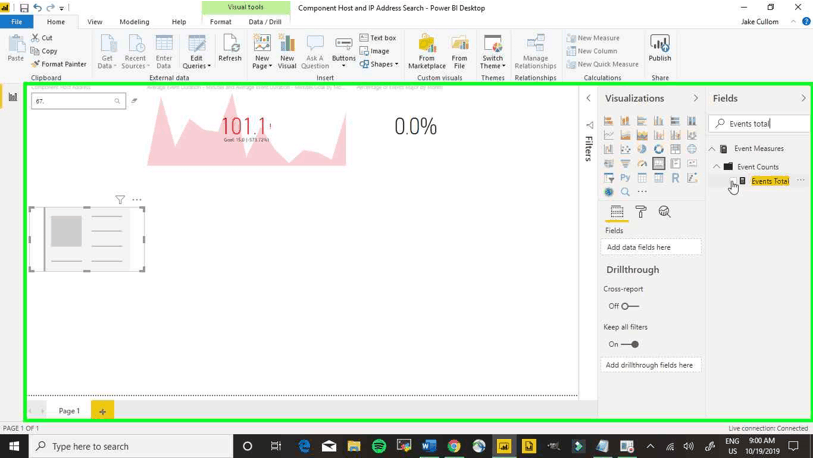This screenshot has width=815, height=460.
Task: Expand the Filters pane
Action: click(588, 98)
